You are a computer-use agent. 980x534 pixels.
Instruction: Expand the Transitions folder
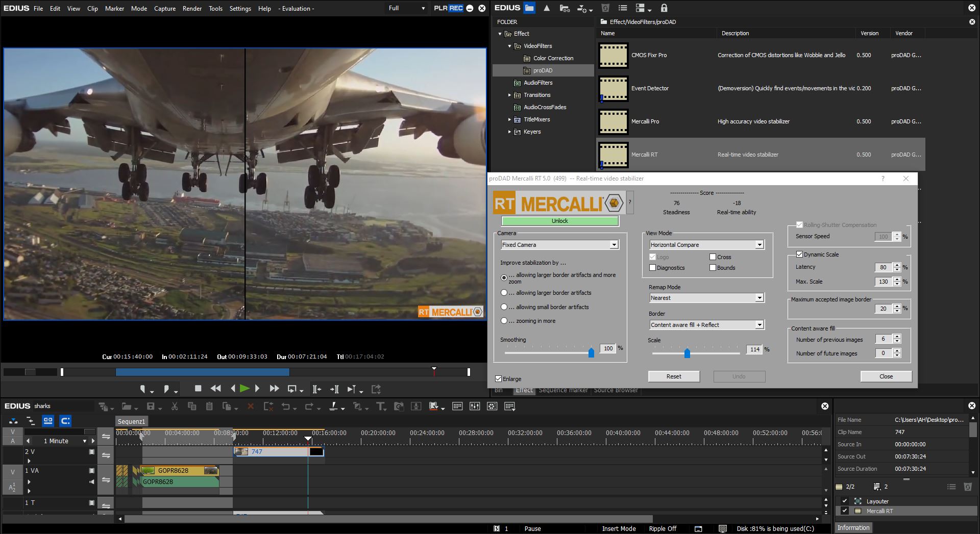[x=509, y=95]
